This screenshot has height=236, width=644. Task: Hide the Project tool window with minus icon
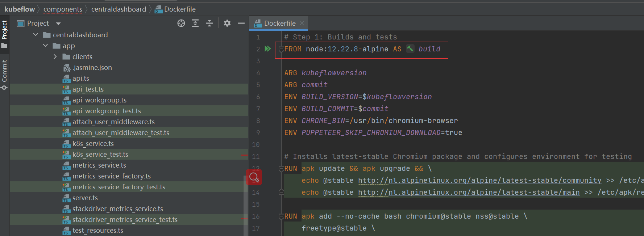tap(241, 24)
